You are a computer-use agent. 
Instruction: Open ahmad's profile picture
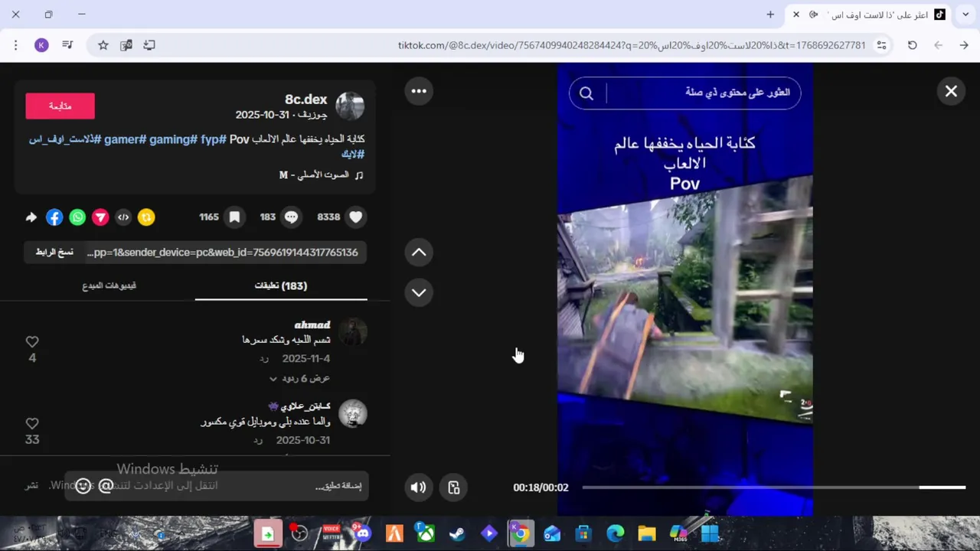click(x=352, y=332)
